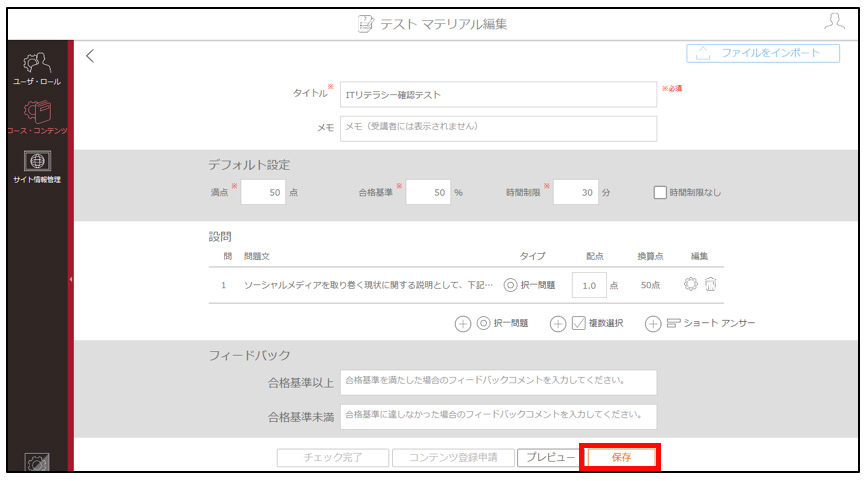Open the user profile icon at top right

[835, 22]
